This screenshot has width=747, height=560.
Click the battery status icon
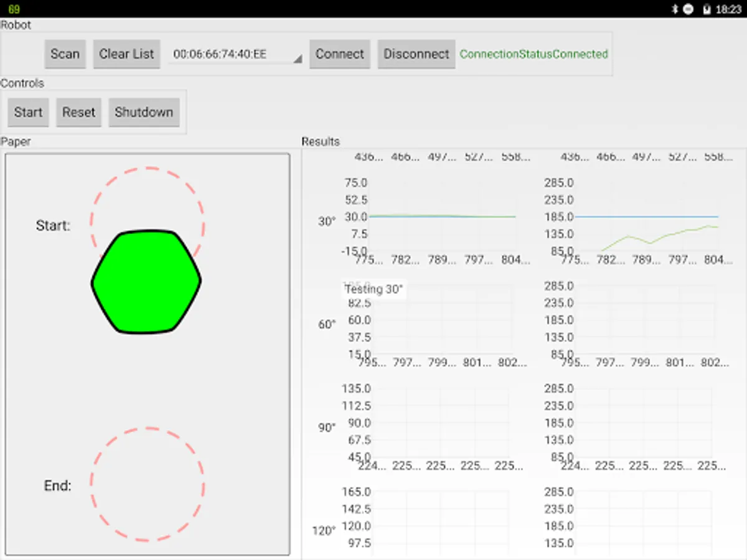pos(707,9)
